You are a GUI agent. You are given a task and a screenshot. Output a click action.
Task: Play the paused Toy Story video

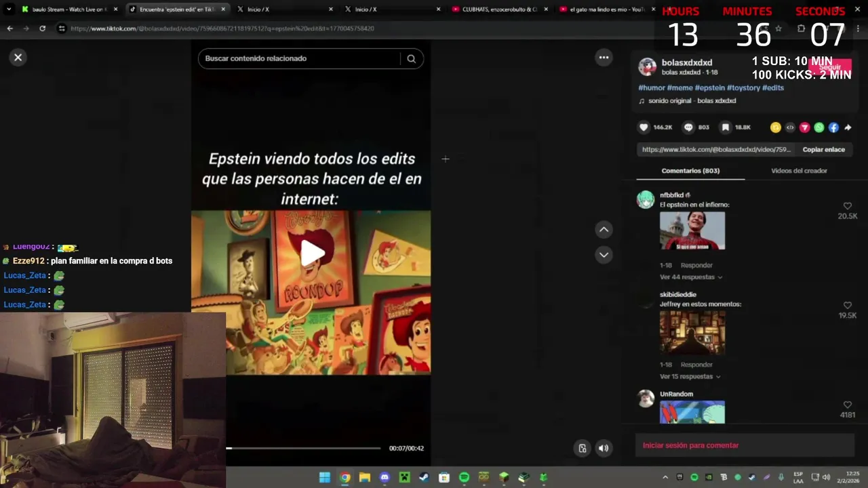(x=312, y=253)
